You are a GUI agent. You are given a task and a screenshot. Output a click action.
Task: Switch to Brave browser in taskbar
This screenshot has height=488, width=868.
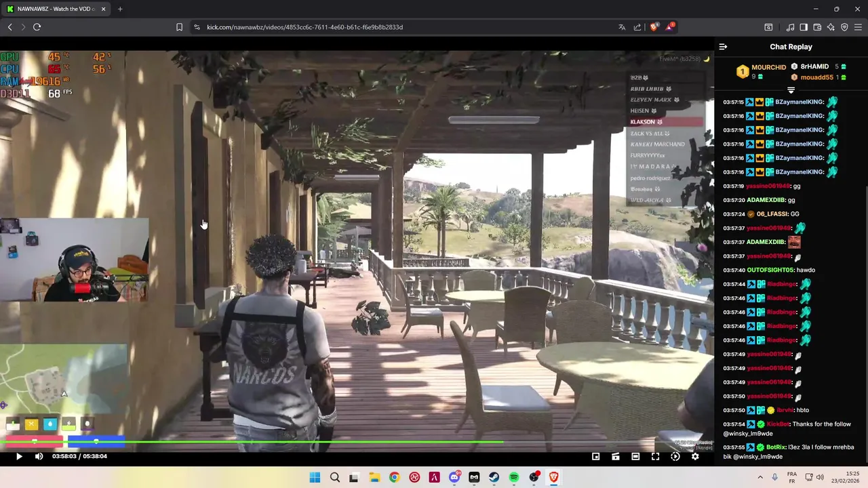tap(554, 477)
